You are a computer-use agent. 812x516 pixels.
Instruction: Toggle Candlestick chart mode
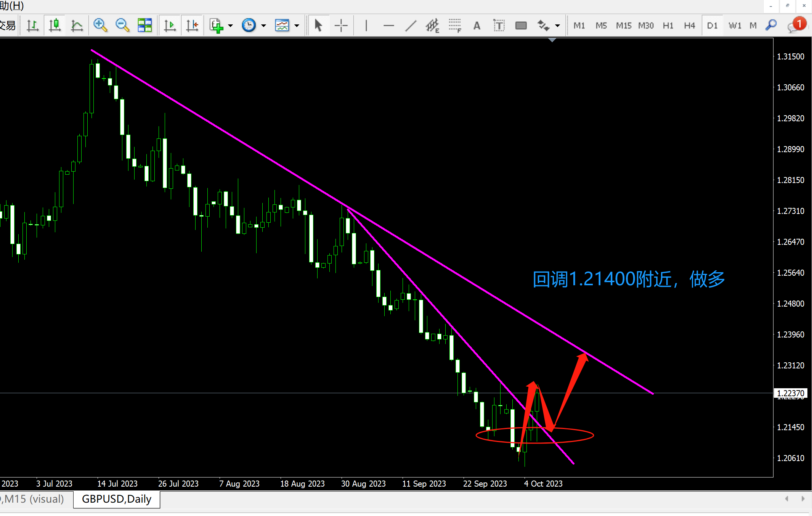(55, 26)
